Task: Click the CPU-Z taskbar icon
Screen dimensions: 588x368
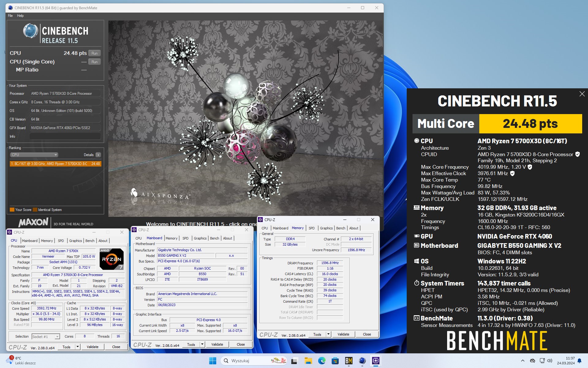Action: pyautogui.click(x=375, y=361)
